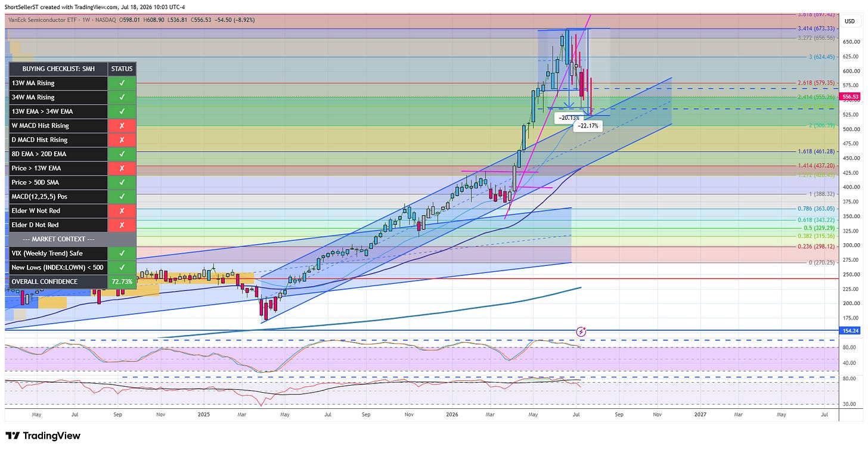Click the 1.618 (461.28) Fibonacci label
The height and width of the screenshot is (450, 868).
pos(817,152)
